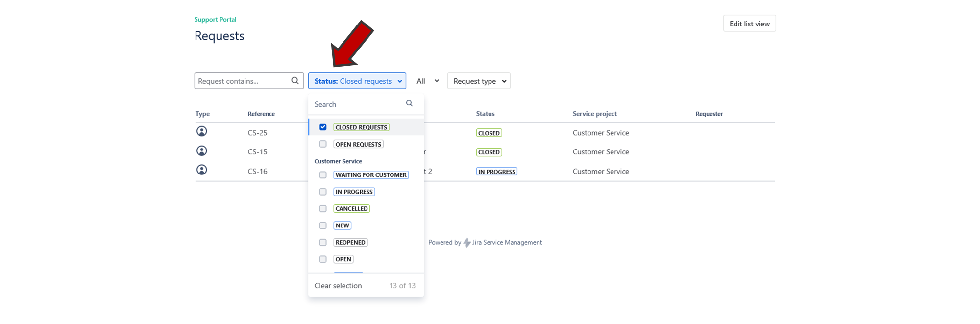
Task: Open the All requester filter dropdown
Action: coord(427,81)
